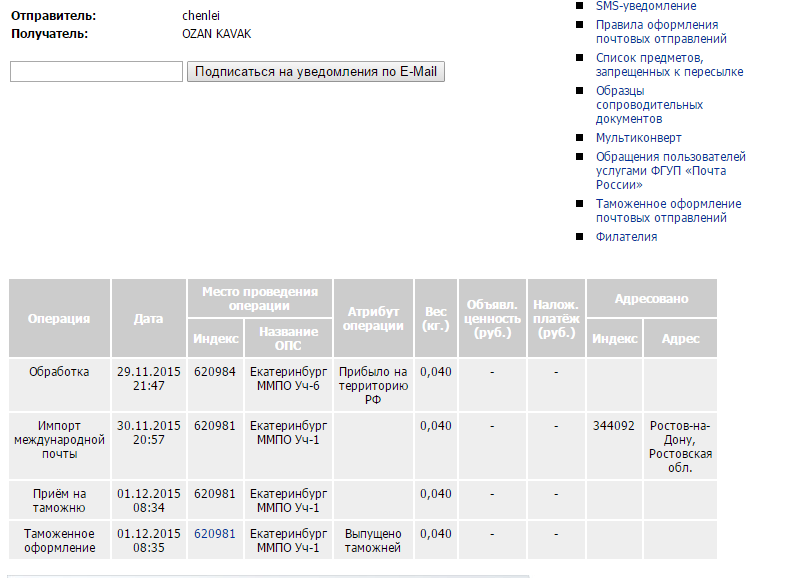Select sender name 'chenlei'

coord(201,16)
